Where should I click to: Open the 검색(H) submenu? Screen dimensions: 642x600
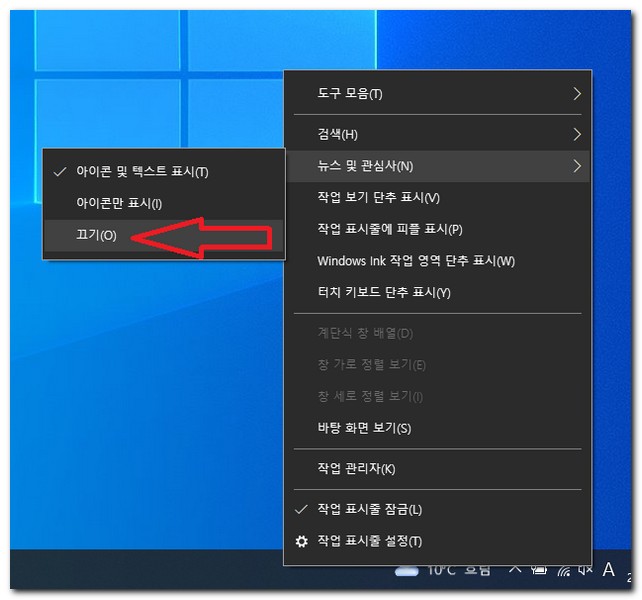[438, 134]
